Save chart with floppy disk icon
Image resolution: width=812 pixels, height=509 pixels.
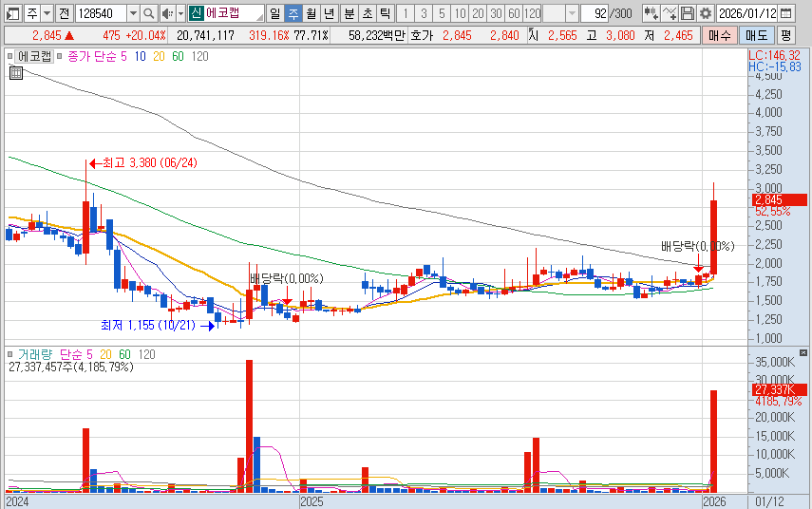(x=688, y=13)
